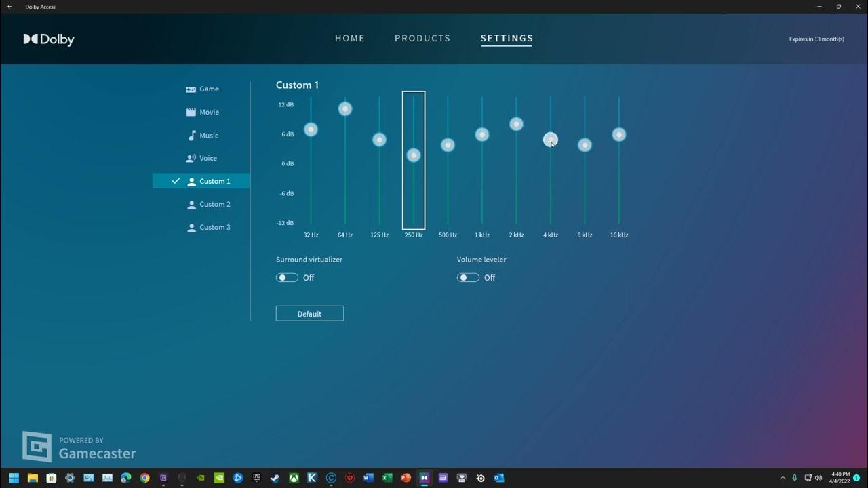
Task: Open Steam from the taskbar
Action: pos(275,478)
